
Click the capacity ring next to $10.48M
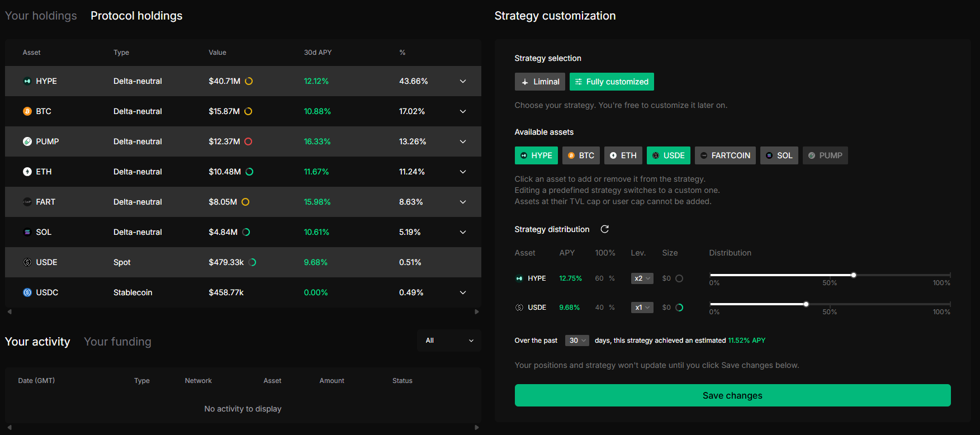click(x=249, y=172)
